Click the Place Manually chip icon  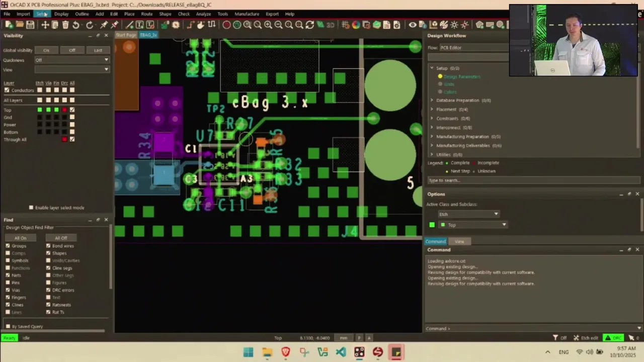176,25
